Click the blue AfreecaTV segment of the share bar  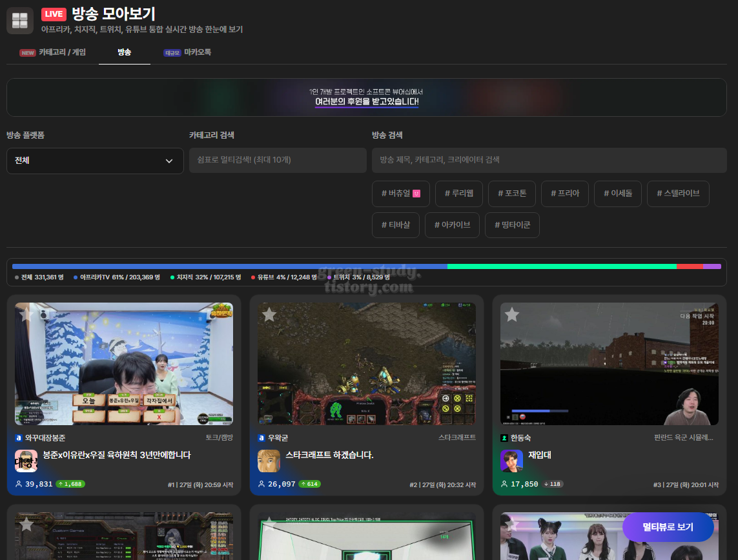tap(230, 266)
